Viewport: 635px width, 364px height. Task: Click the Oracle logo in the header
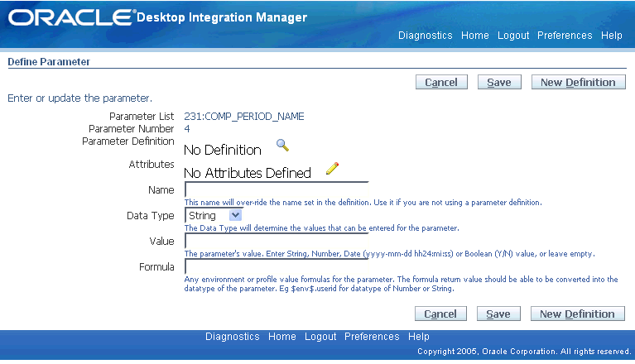(x=72, y=17)
